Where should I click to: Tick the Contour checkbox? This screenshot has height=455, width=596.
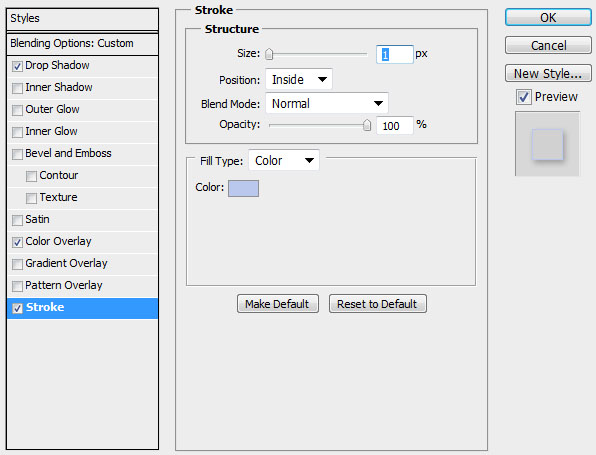[x=31, y=176]
